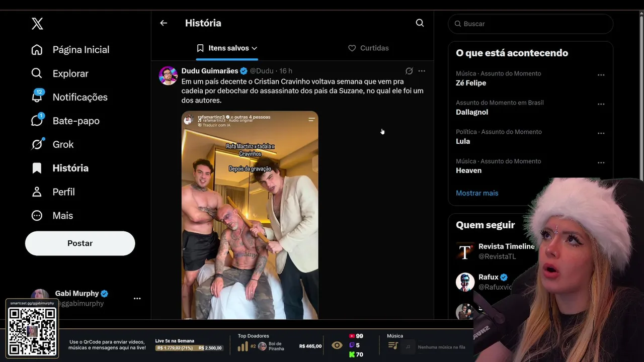Click the Rafux profile avatar
Viewport: 644px width, 362px height.
pyautogui.click(x=465, y=282)
